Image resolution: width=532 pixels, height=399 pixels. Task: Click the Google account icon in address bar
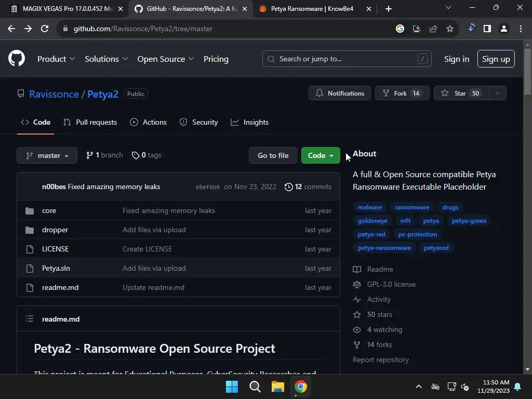pos(400,29)
